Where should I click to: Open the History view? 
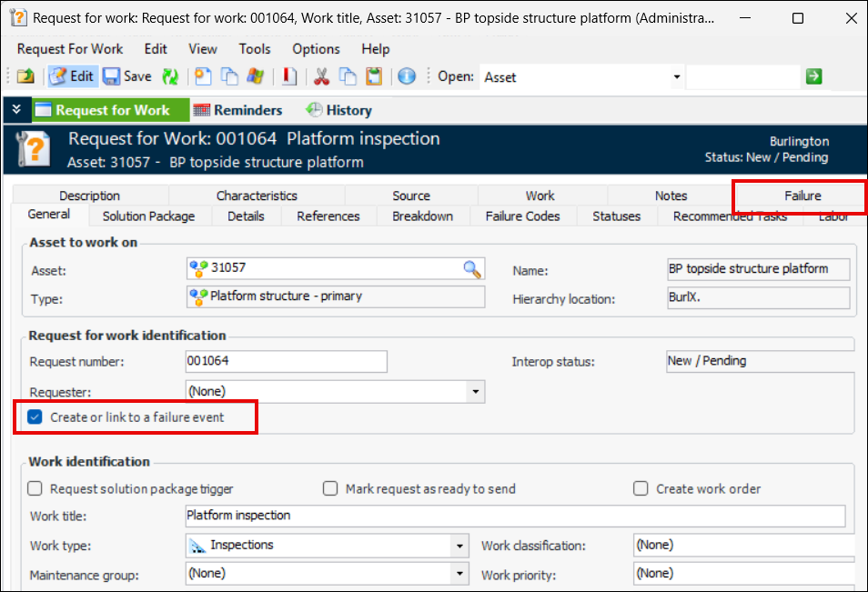point(338,110)
